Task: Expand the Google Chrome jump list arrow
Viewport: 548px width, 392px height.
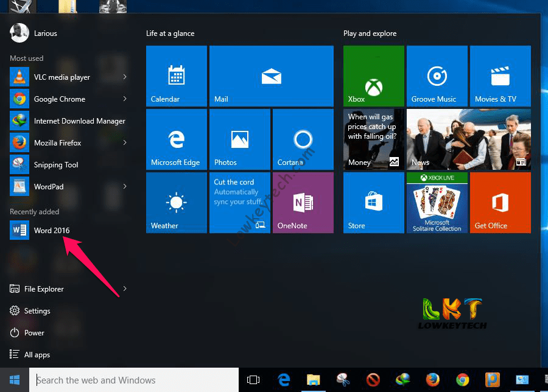Action: [x=124, y=99]
